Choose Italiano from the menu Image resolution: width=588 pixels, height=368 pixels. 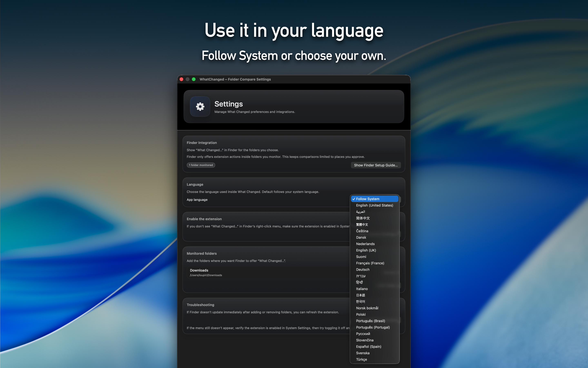pyautogui.click(x=374, y=289)
